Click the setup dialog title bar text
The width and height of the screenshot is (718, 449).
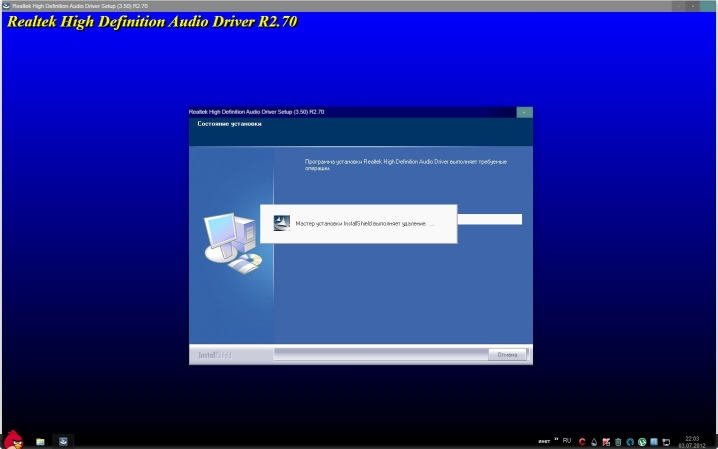[256, 112]
